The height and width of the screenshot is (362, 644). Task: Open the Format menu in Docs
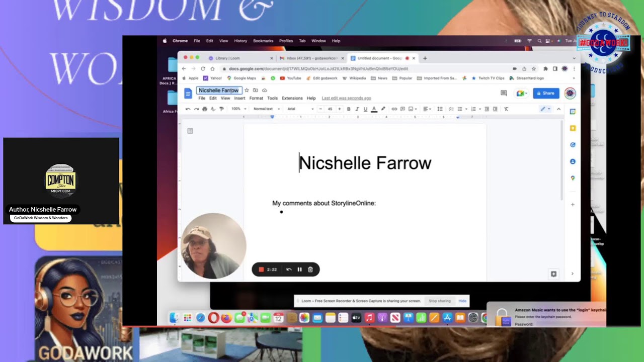256,99
